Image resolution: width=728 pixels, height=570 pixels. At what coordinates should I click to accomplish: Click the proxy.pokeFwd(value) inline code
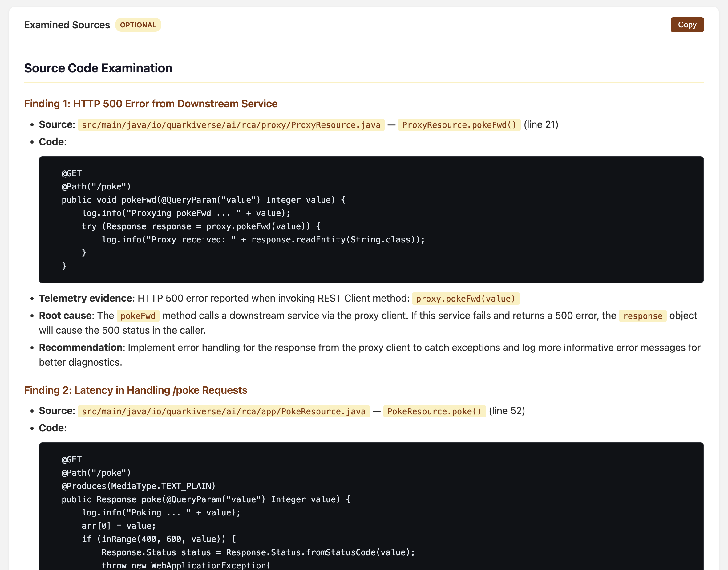[466, 299]
